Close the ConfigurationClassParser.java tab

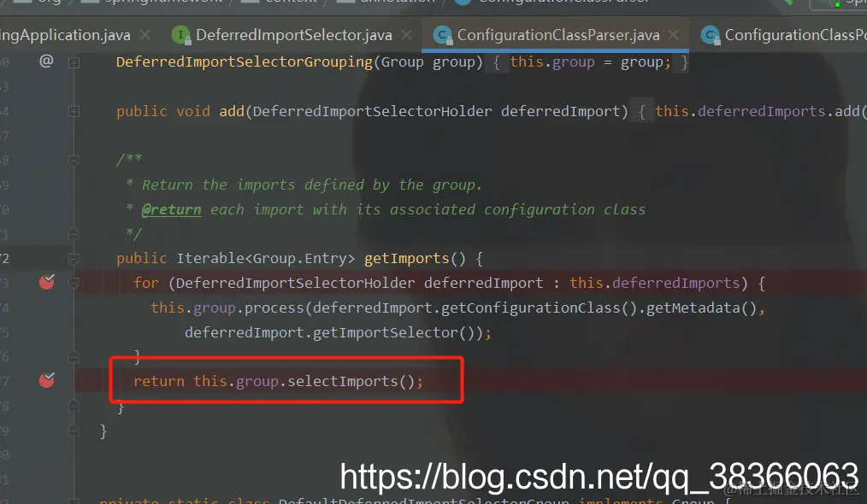[674, 35]
